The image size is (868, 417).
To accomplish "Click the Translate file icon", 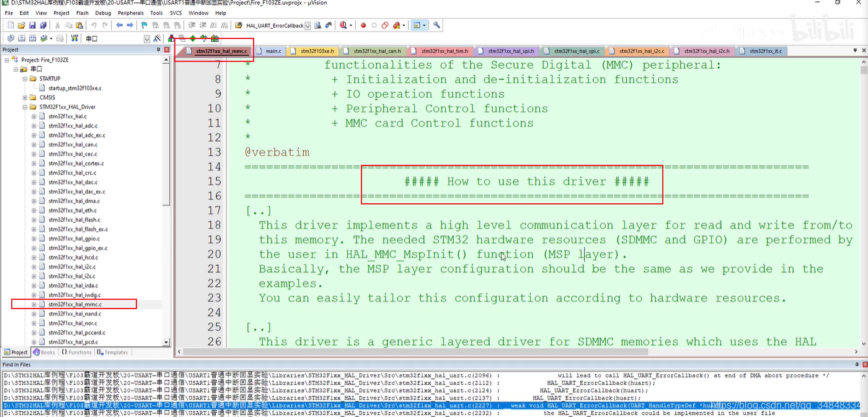I will pyautogui.click(x=11, y=38).
